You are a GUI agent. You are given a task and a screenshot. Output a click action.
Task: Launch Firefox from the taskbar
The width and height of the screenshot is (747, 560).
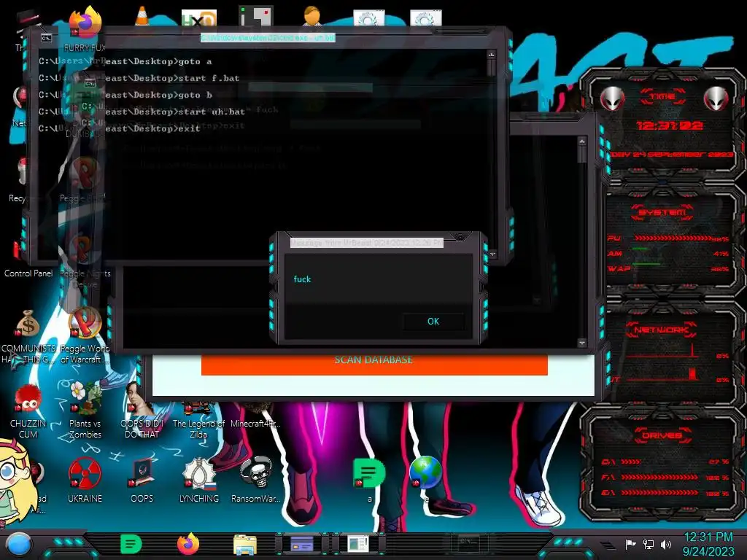tap(188, 544)
